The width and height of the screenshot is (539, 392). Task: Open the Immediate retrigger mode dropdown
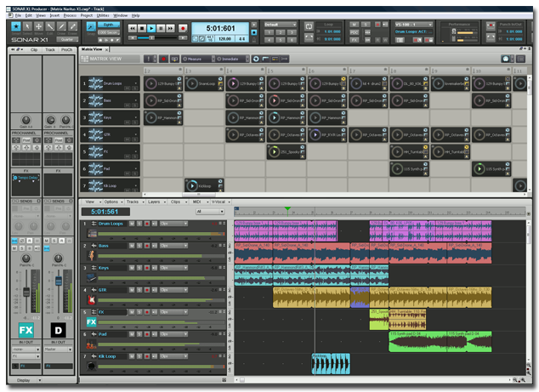pos(232,59)
